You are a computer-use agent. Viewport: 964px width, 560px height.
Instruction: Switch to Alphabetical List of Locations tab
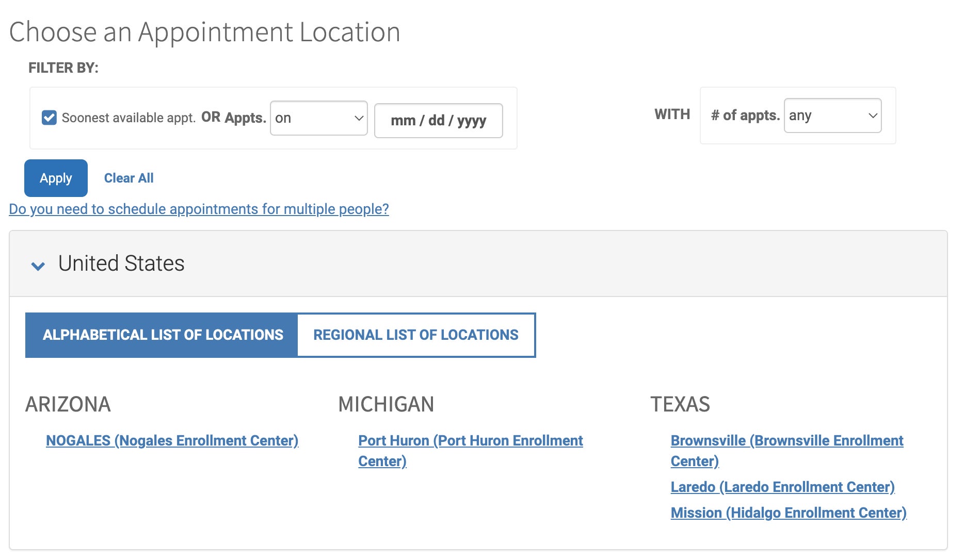162,335
